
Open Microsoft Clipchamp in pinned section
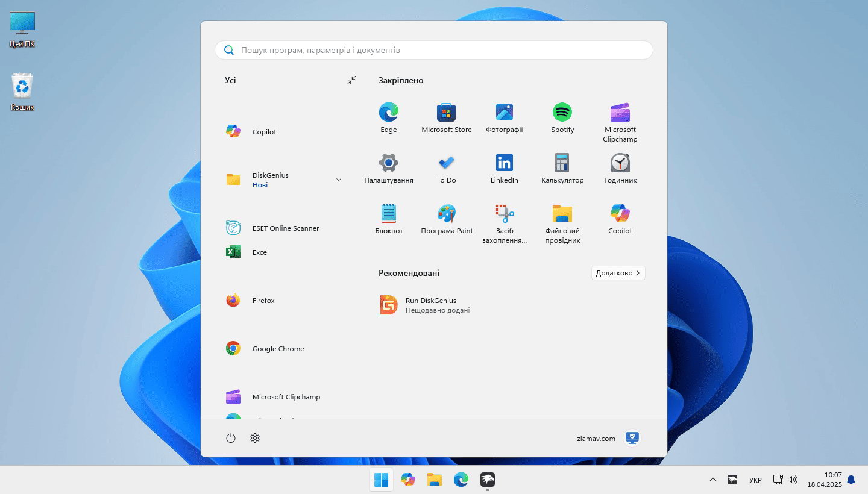[x=620, y=123]
